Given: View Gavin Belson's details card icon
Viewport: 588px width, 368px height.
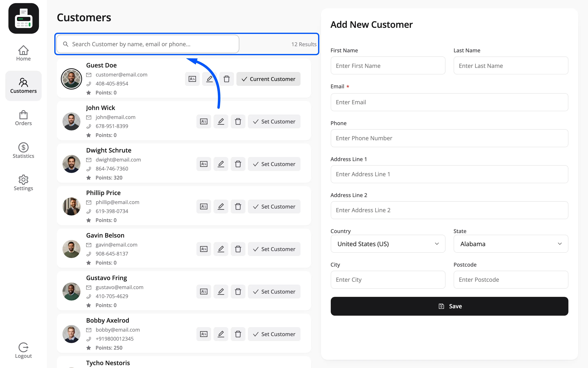Looking at the screenshot, I should tap(204, 249).
